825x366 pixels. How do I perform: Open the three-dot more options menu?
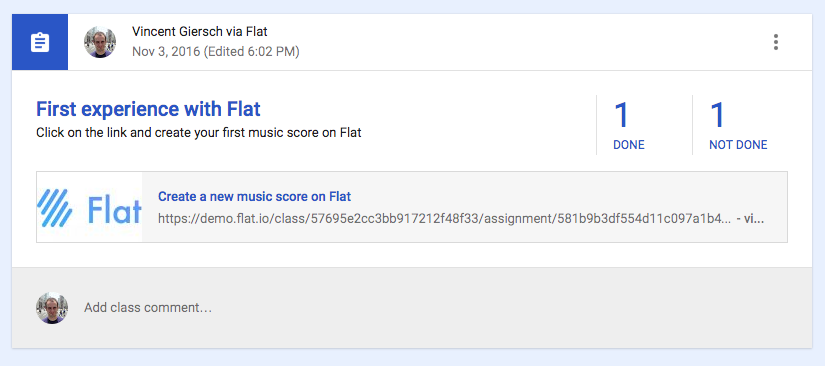pos(776,42)
